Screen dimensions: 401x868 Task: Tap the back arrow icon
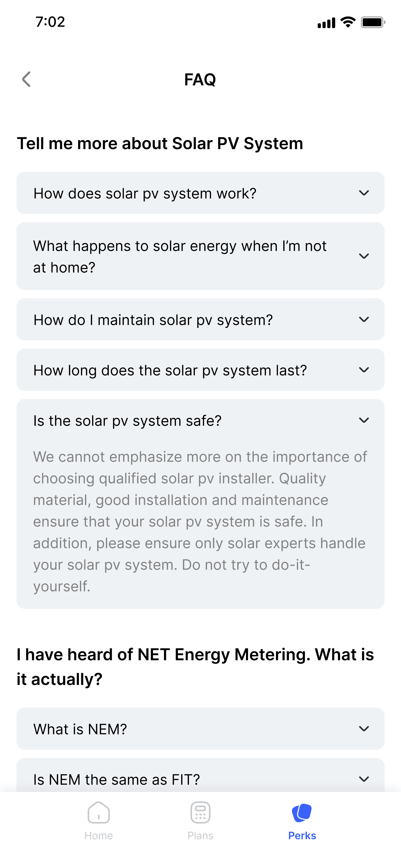[26, 79]
